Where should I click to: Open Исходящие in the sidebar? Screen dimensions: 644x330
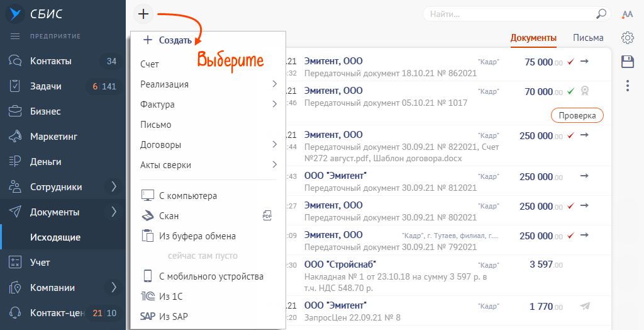pyautogui.click(x=55, y=237)
